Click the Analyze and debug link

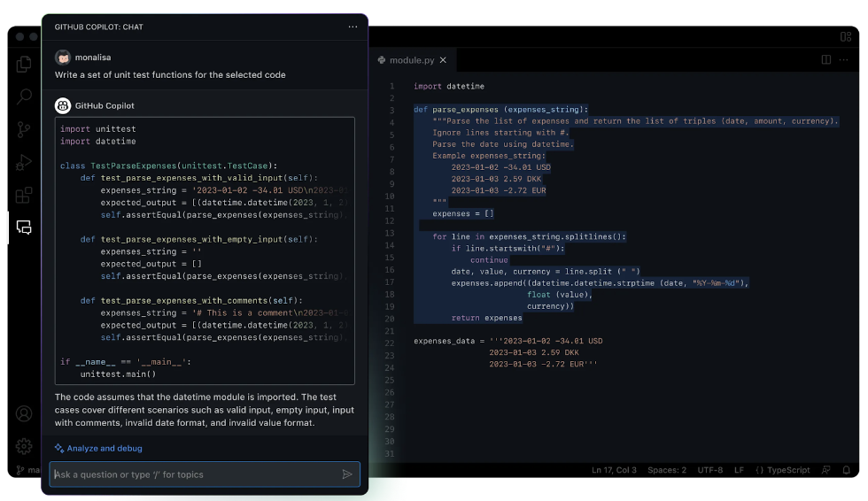[105, 448]
